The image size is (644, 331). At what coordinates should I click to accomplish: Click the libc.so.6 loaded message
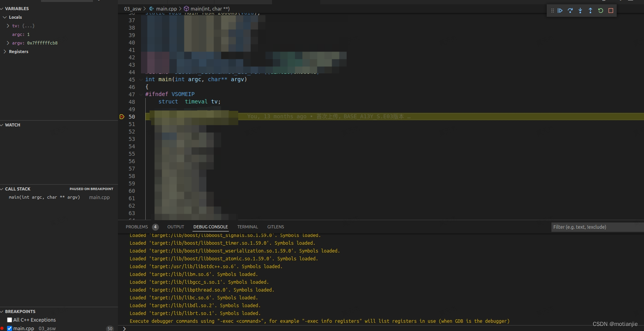click(x=194, y=298)
